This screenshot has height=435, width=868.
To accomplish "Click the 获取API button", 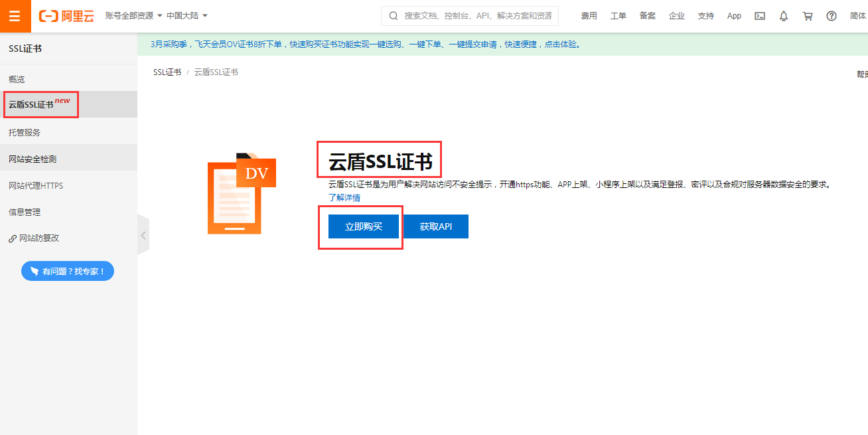I will coord(436,226).
